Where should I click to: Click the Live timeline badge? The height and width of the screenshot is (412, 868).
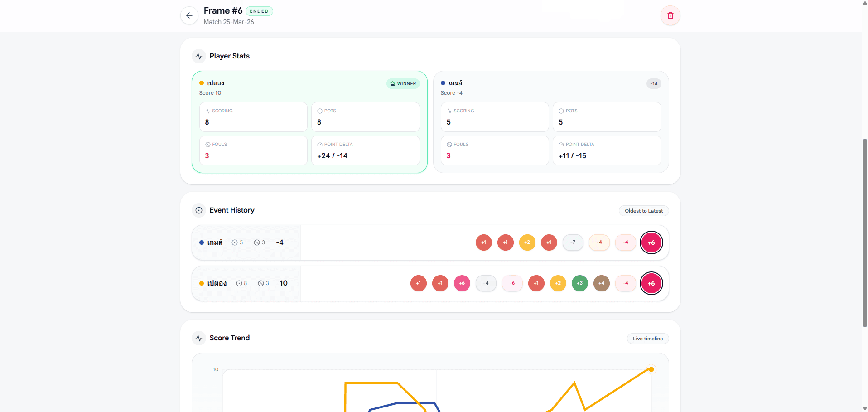click(x=647, y=339)
